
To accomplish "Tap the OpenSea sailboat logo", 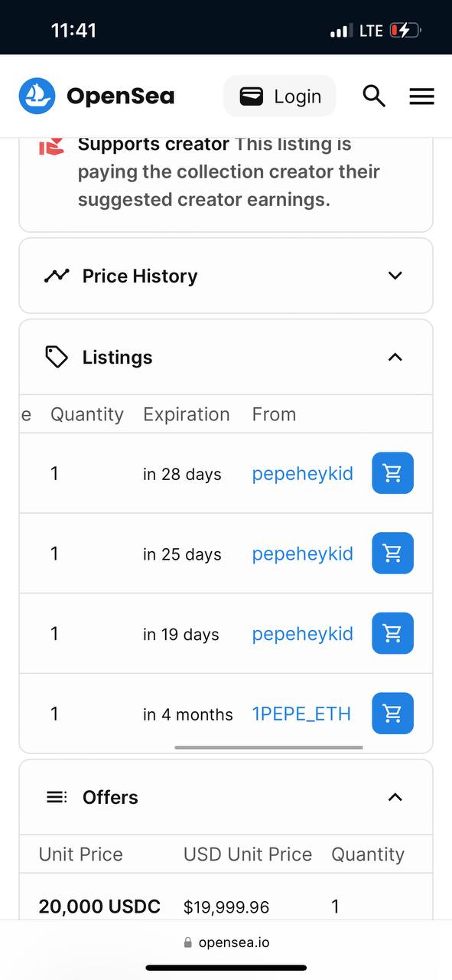I will point(37,96).
